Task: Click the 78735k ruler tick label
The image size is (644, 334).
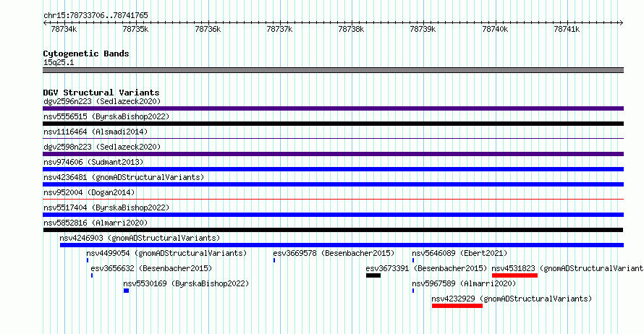Action: [x=135, y=29]
